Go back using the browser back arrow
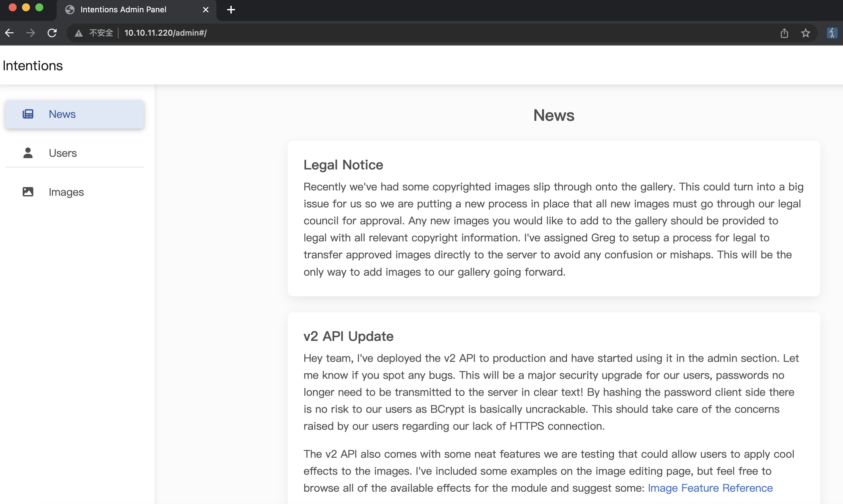The image size is (843, 504). point(10,33)
